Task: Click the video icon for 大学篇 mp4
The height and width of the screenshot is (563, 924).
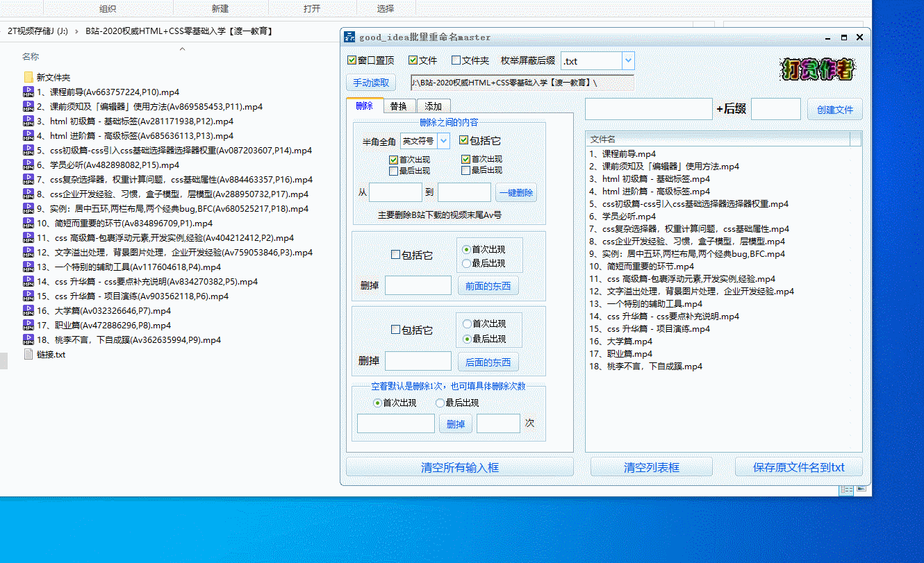Action: coord(28,310)
